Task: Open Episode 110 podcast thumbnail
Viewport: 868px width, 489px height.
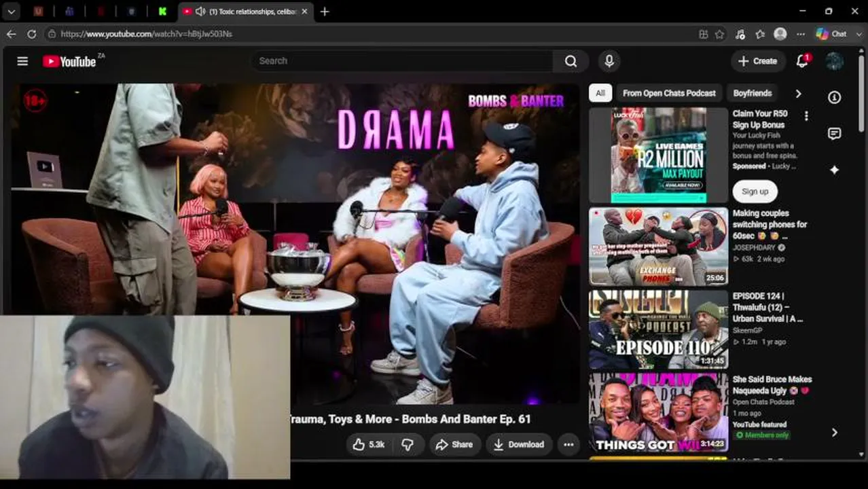Action: 658,329
